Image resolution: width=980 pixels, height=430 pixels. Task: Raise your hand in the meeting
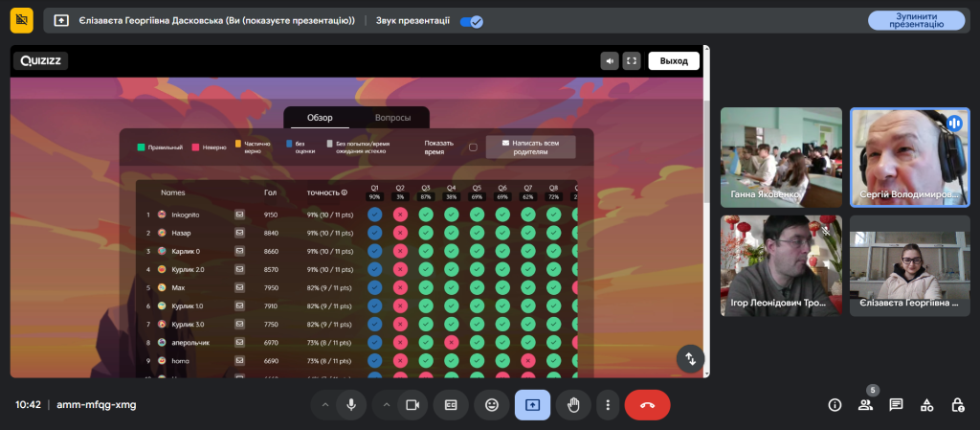[x=573, y=405]
